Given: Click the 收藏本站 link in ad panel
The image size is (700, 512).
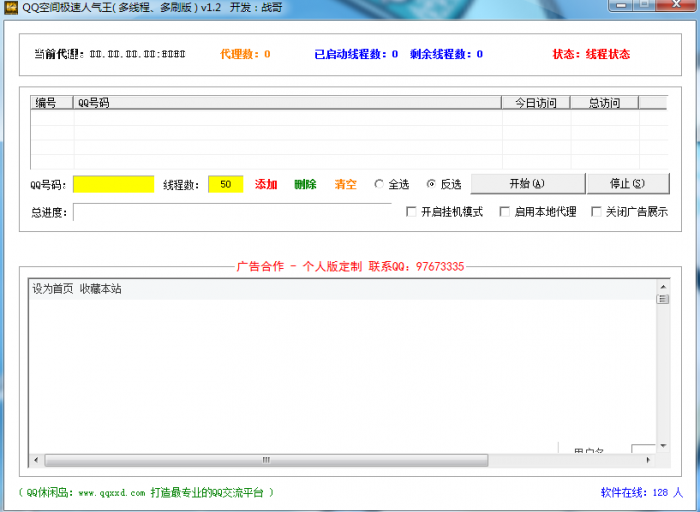Looking at the screenshot, I should (x=100, y=289).
